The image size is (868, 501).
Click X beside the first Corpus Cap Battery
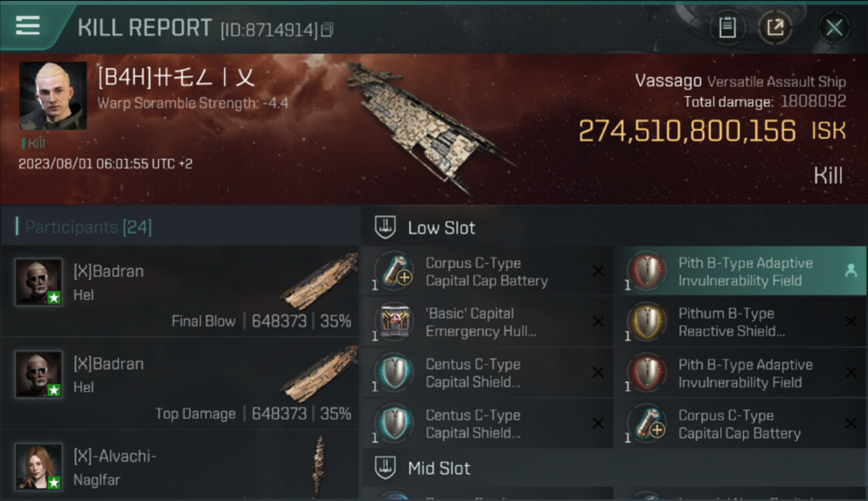[x=598, y=271]
